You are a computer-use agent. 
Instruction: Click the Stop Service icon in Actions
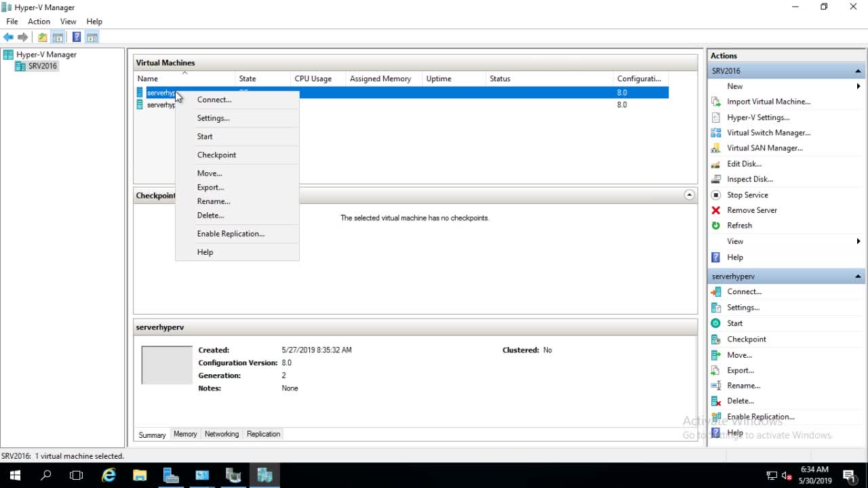tap(715, 195)
